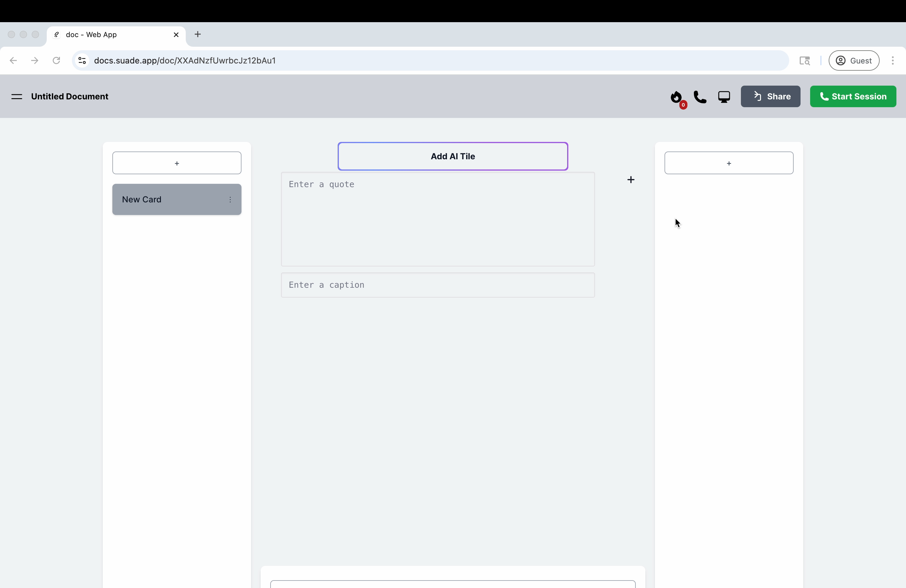Viewport: 906px width, 588px height.
Task: Focus the Enter a quote field
Action: pyautogui.click(x=438, y=219)
